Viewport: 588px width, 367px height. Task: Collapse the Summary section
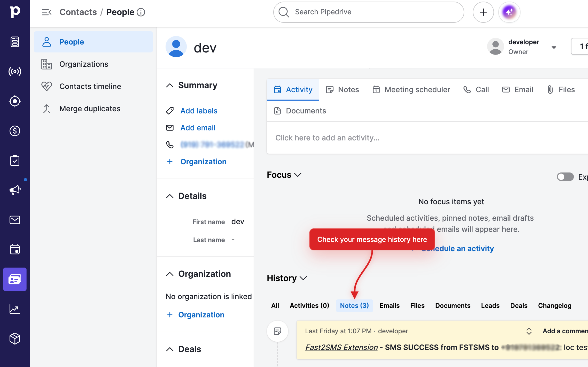(x=170, y=85)
